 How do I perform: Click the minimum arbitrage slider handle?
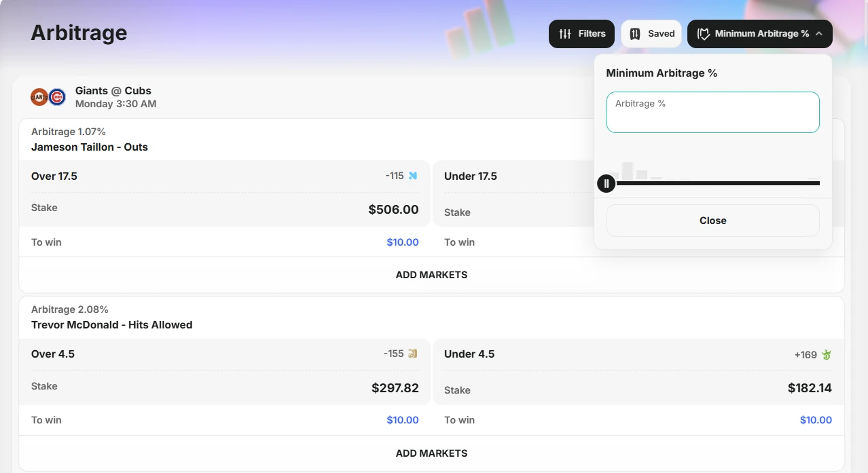point(607,183)
